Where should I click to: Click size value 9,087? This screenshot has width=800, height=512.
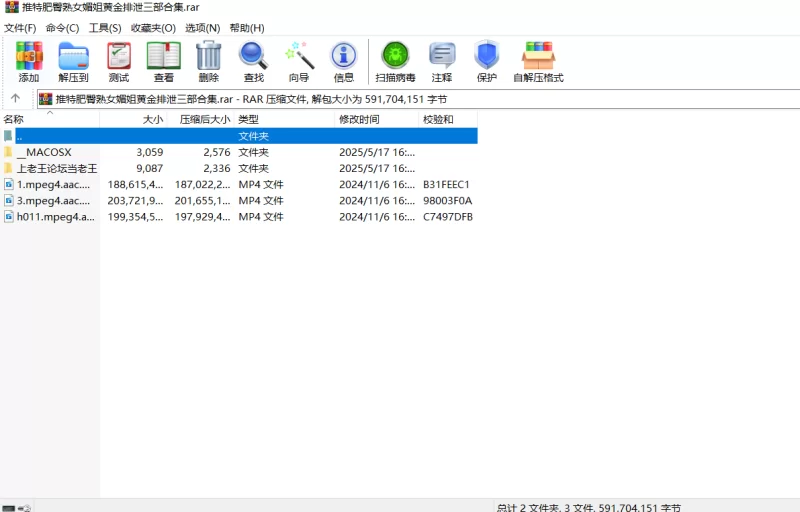pyautogui.click(x=149, y=168)
